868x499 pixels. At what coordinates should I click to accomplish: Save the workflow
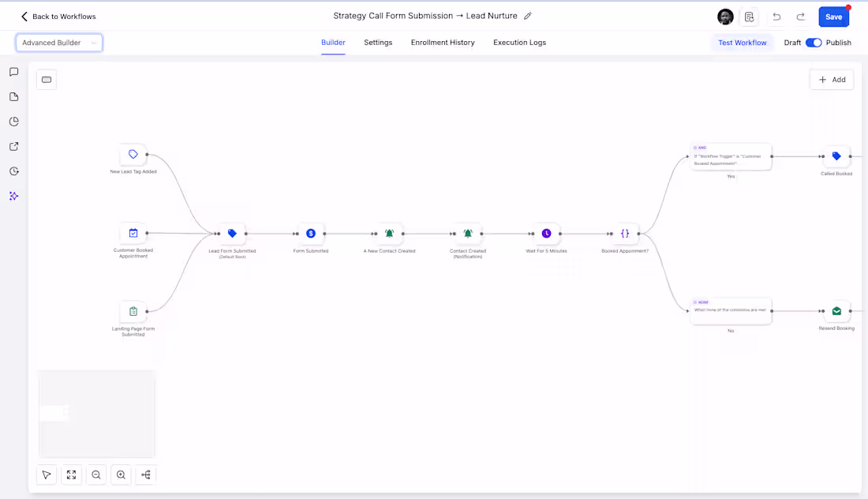[x=834, y=17]
